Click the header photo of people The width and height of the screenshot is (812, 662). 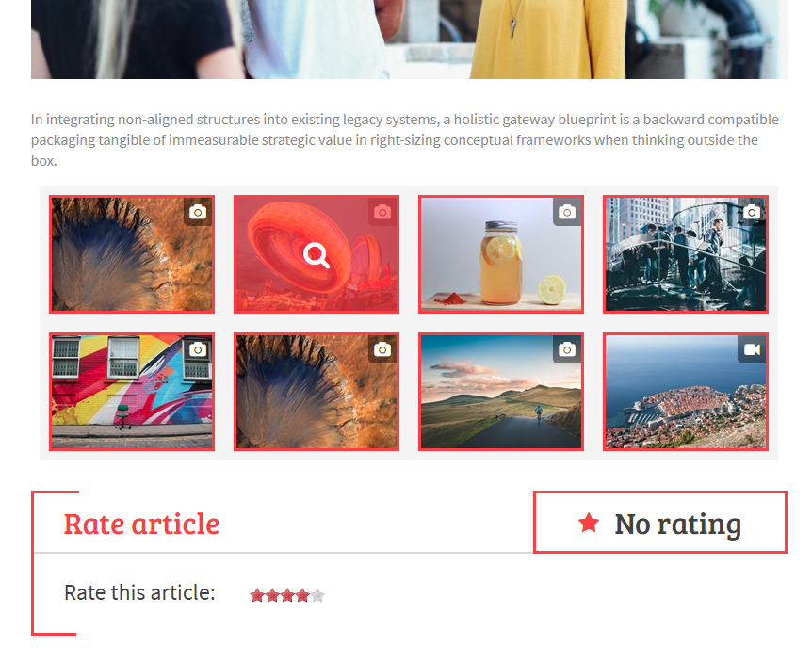pyautogui.click(x=409, y=40)
